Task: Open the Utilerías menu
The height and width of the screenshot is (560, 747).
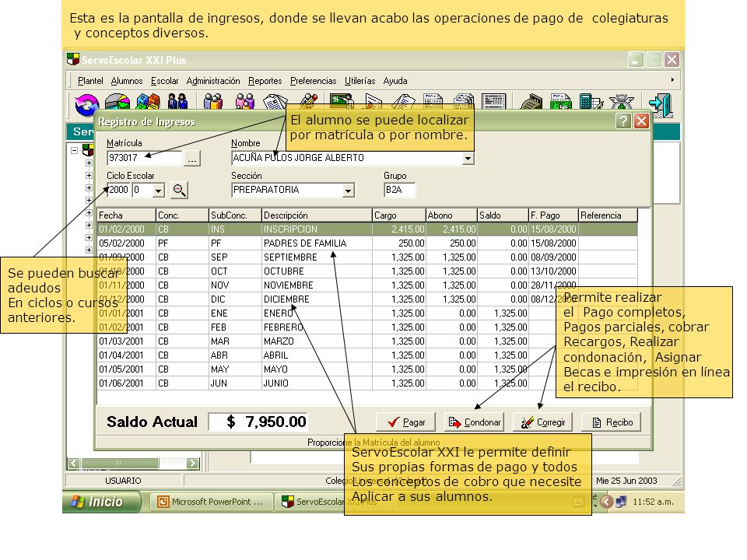Action: pos(359,81)
